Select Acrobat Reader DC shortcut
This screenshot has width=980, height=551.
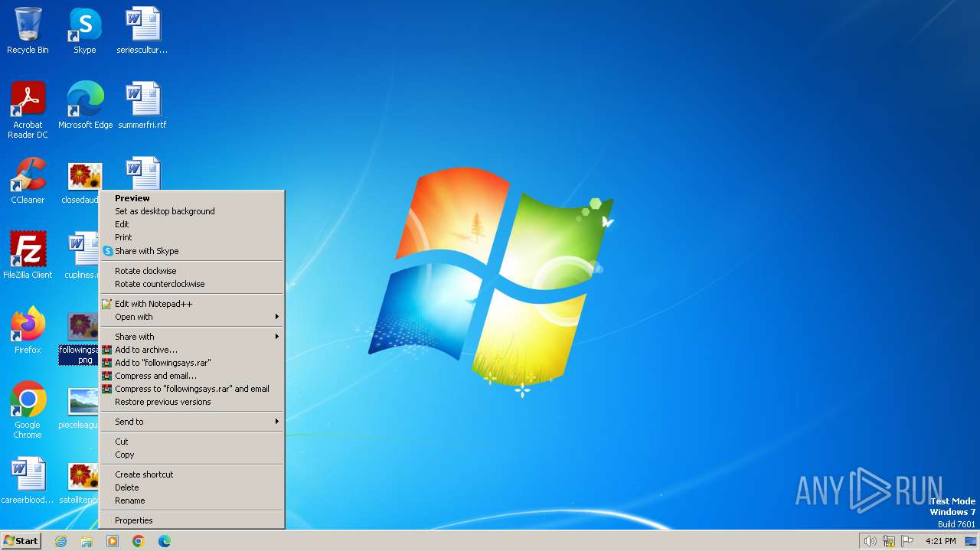click(28, 110)
